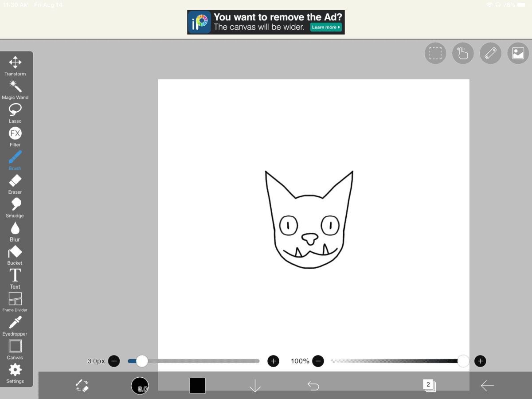Undo the last stroke
532x399 pixels.
pyautogui.click(x=313, y=385)
